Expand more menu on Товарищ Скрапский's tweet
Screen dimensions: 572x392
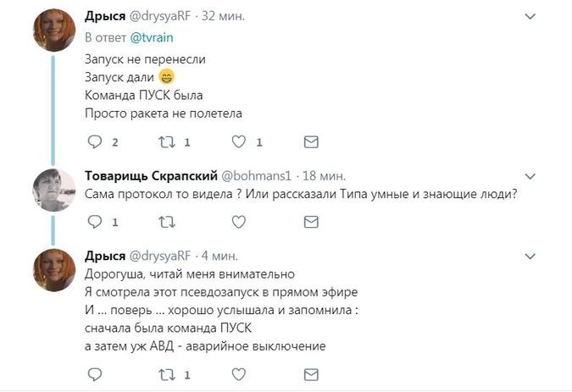point(530,176)
